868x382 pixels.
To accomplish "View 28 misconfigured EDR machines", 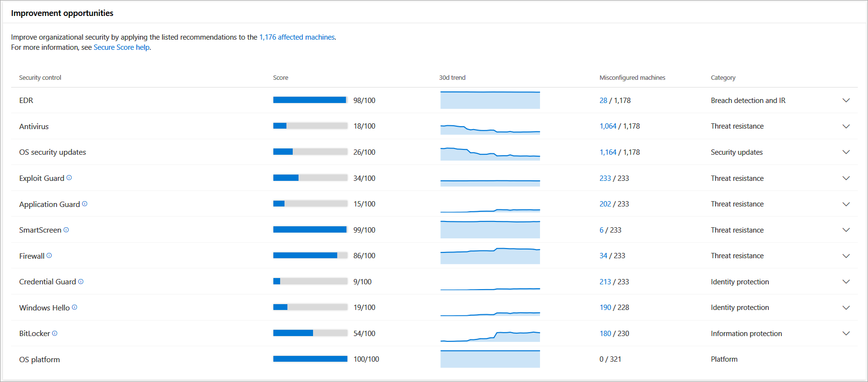I will point(603,101).
